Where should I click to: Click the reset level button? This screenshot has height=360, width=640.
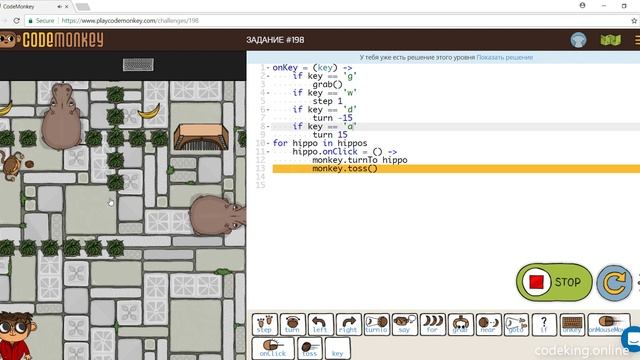pyautogui.click(x=614, y=283)
